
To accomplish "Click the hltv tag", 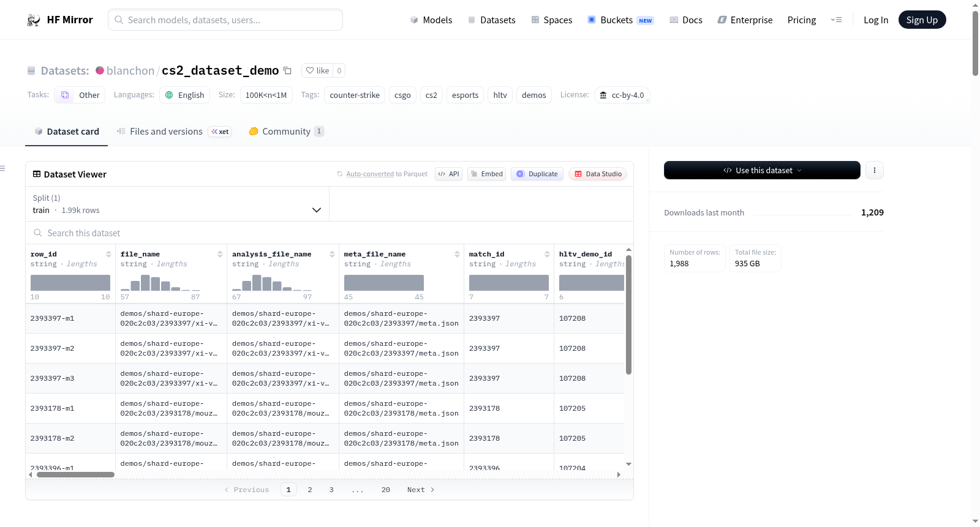I will click(x=500, y=95).
